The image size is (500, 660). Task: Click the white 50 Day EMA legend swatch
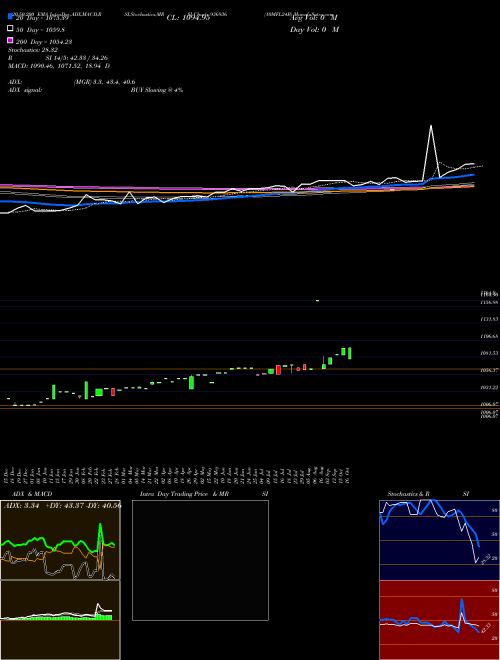[x=10, y=29]
